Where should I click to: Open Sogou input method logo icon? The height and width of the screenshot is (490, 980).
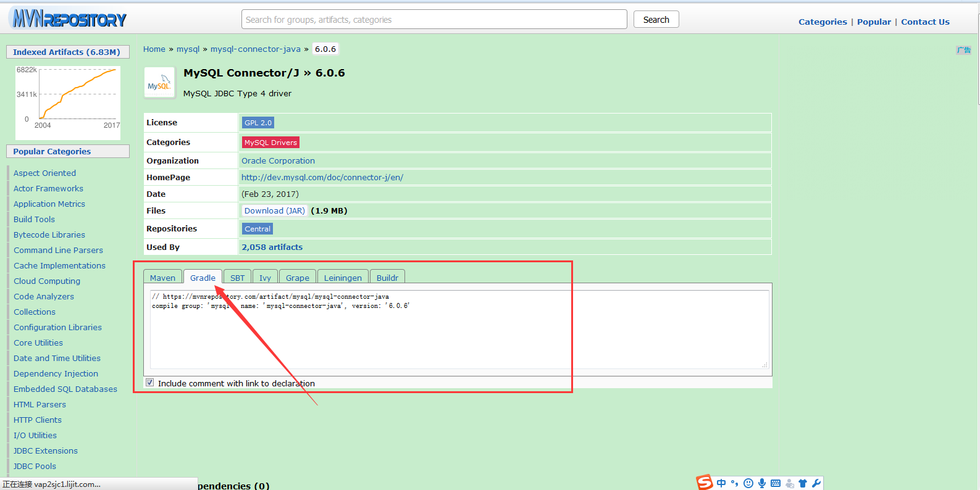point(705,483)
